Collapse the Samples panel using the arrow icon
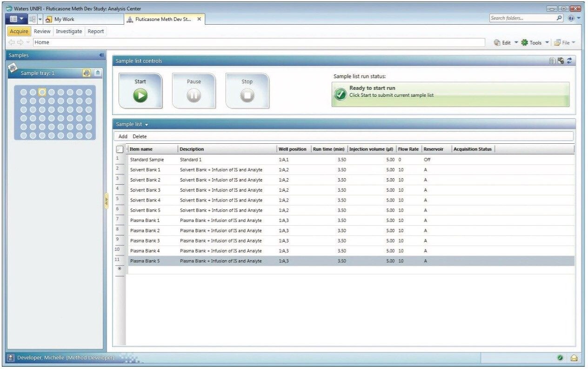This screenshot has width=588, height=369. tap(101, 55)
